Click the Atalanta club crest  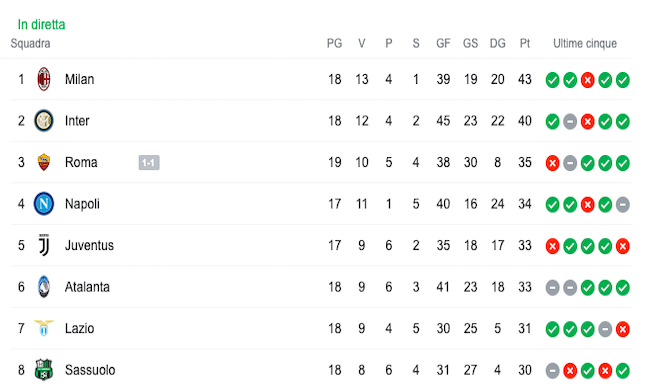44,286
